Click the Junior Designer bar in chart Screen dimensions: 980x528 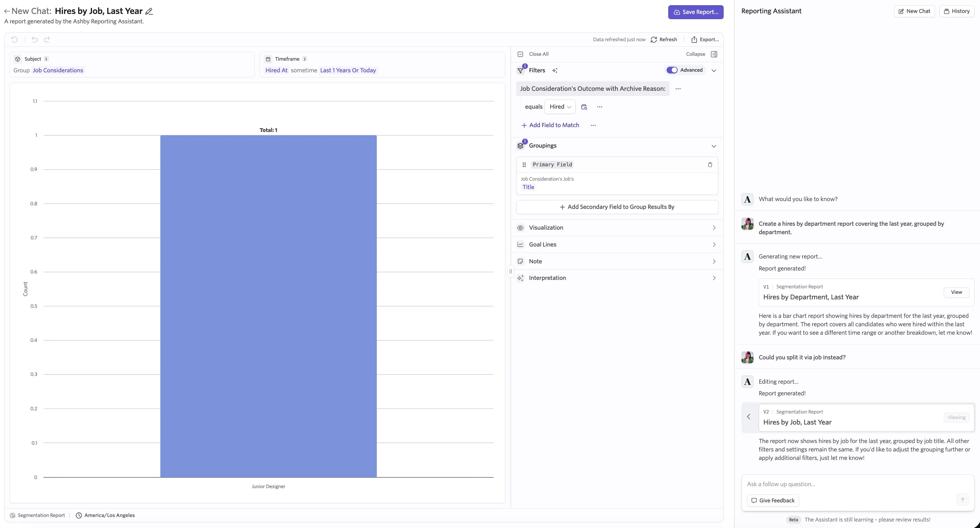268,306
